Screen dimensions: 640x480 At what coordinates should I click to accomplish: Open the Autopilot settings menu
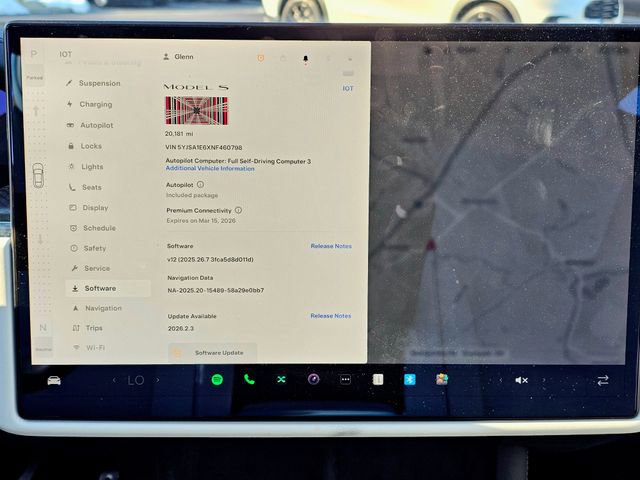point(90,125)
